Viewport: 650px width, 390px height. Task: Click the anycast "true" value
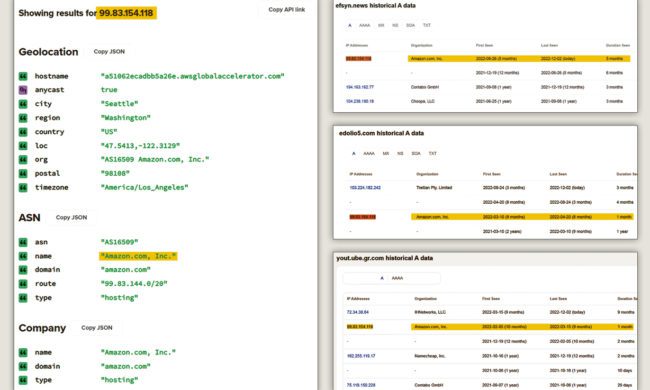coord(109,90)
